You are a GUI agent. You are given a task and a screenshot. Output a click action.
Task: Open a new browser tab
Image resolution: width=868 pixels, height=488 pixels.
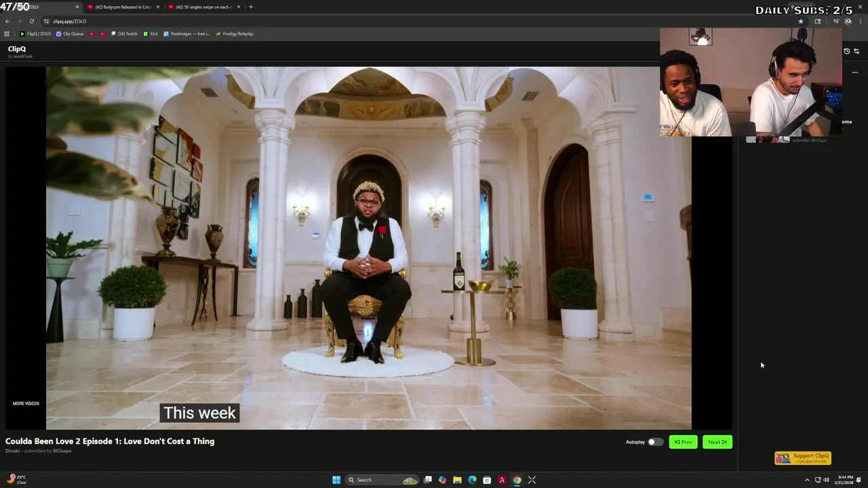click(x=251, y=7)
